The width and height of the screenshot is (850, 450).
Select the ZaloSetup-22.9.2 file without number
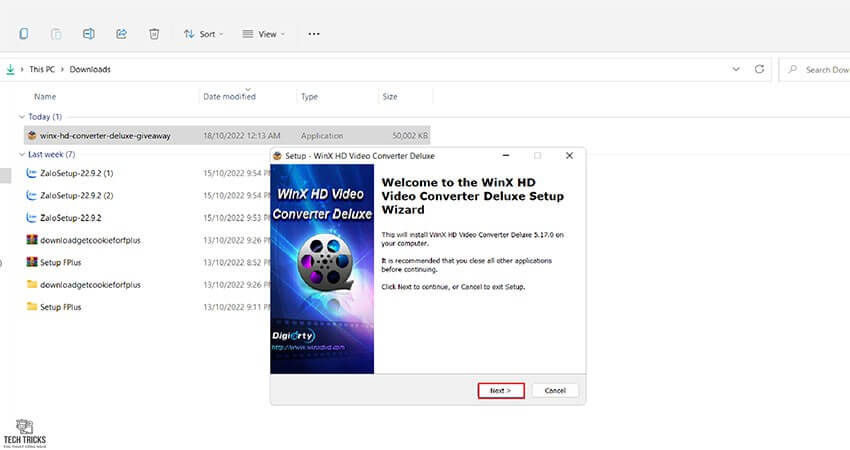click(x=70, y=218)
